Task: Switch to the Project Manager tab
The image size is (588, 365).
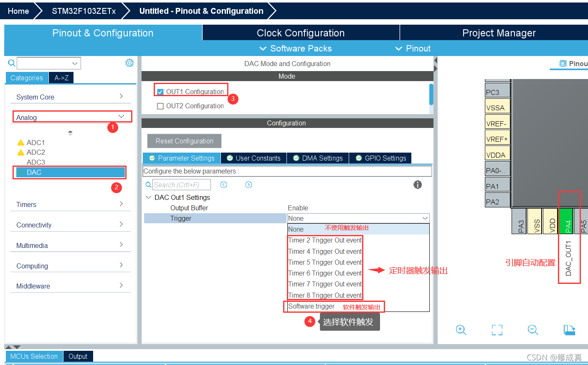Action: pyautogui.click(x=494, y=33)
